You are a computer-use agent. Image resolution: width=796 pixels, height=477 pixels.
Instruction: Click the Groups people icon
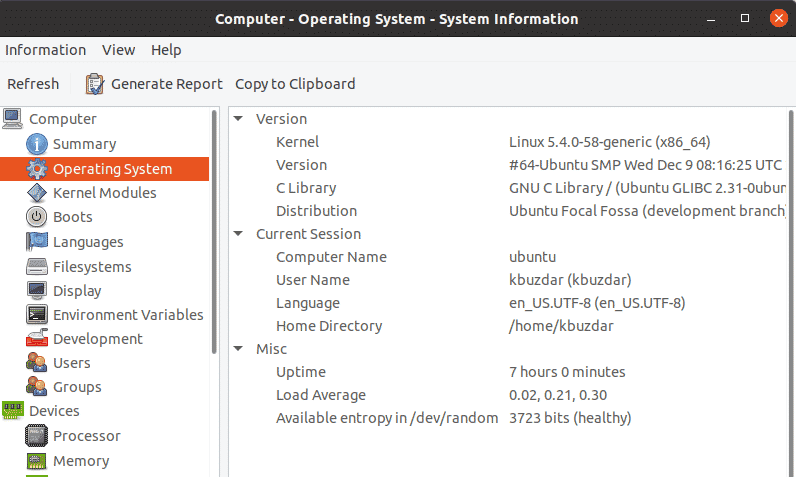coord(37,387)
